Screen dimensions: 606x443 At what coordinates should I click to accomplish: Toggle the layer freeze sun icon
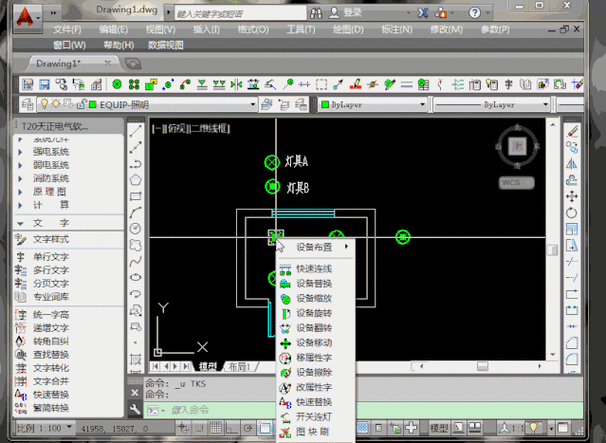click(56, 104)
